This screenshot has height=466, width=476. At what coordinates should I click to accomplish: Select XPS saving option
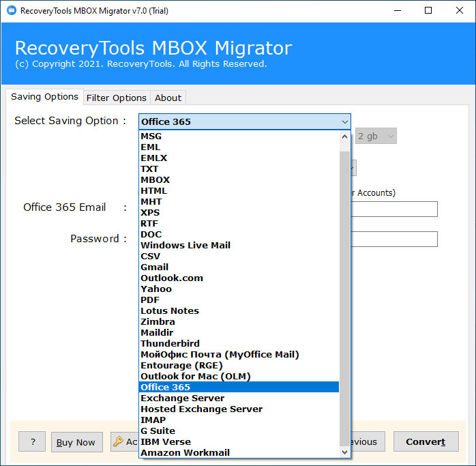(x=239, y=213)
